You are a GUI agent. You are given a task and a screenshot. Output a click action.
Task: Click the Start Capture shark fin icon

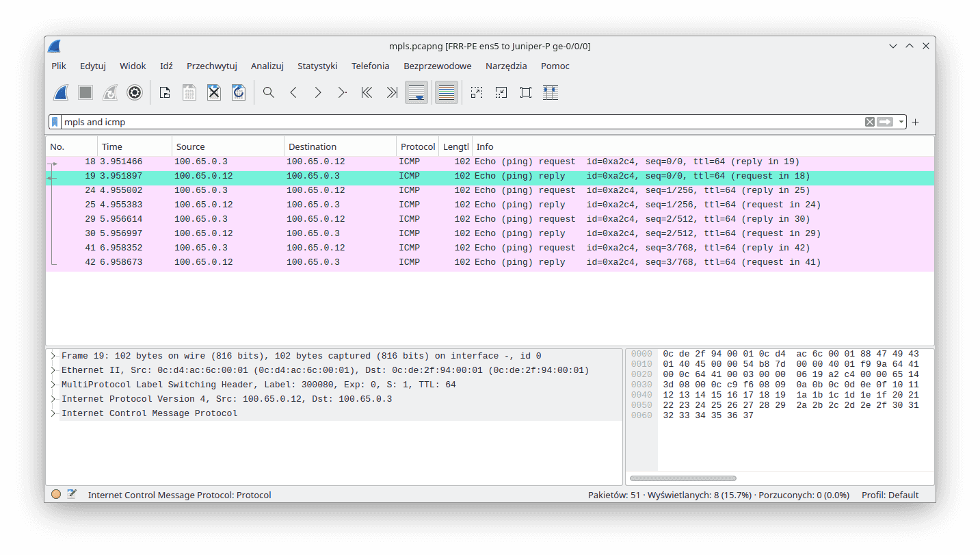60,92
